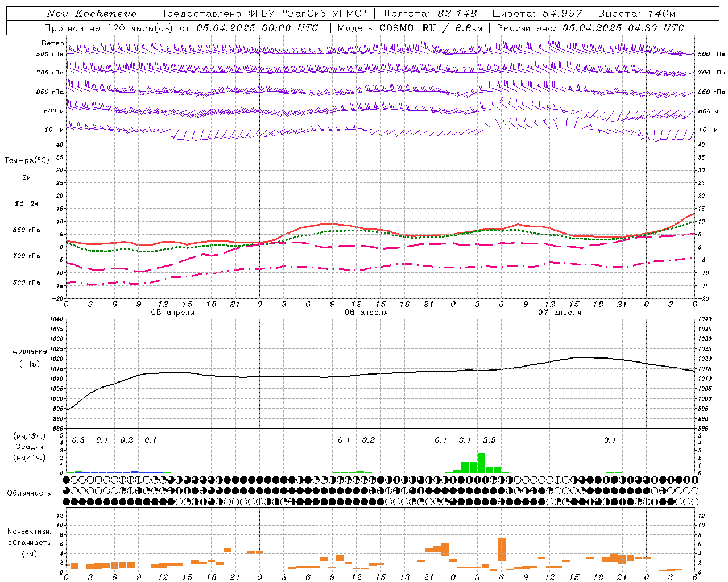Click the tallest green precipitation bar
728x582 pixels.
pyautogui.click(x=481, y=463)
